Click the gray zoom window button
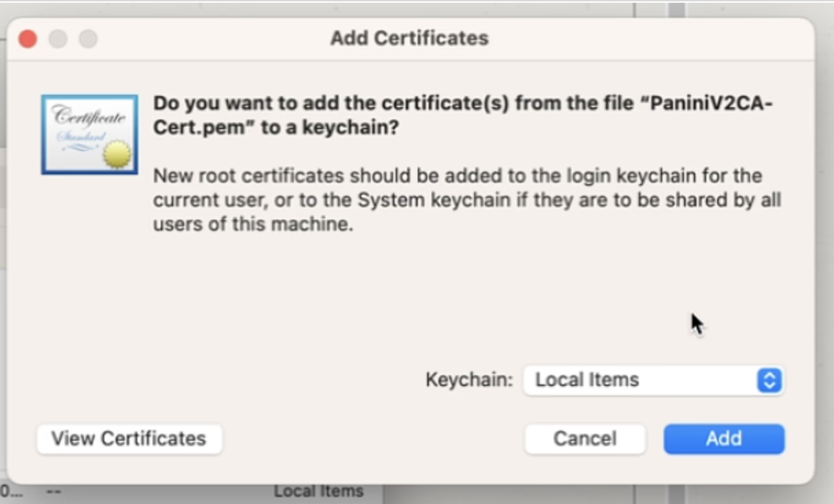Image resolution: width=834 pixels, height=504 pixels. (x=88, y=38)
